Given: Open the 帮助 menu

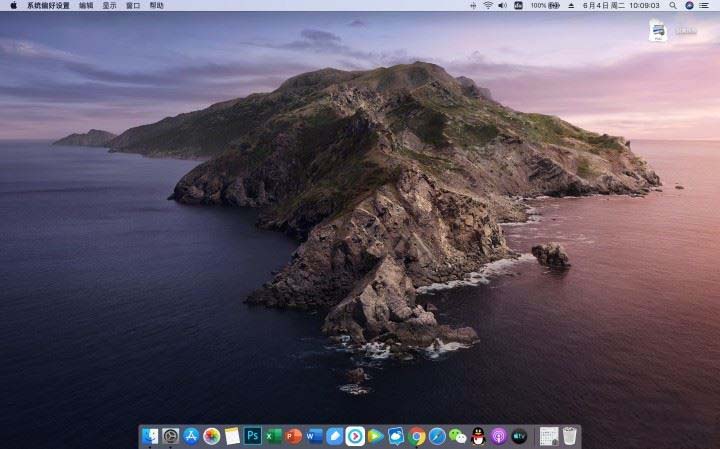Looking at the screenshot, I should click(156, 6).
